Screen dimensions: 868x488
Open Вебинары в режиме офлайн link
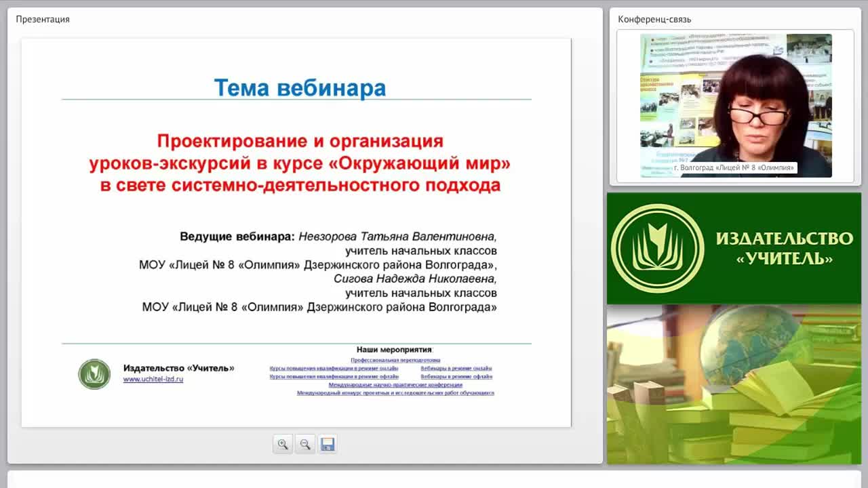pyautogui.click(x=456, y=377)
